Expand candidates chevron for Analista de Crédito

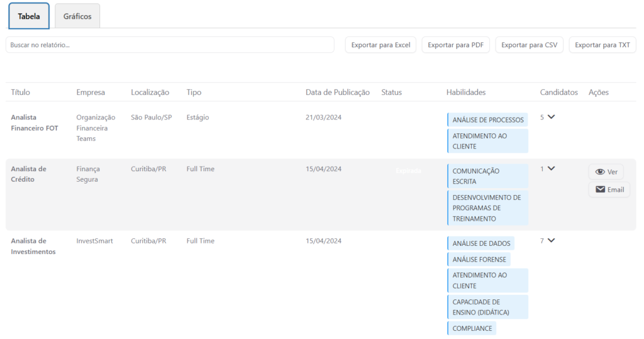[x=552, y=169]
